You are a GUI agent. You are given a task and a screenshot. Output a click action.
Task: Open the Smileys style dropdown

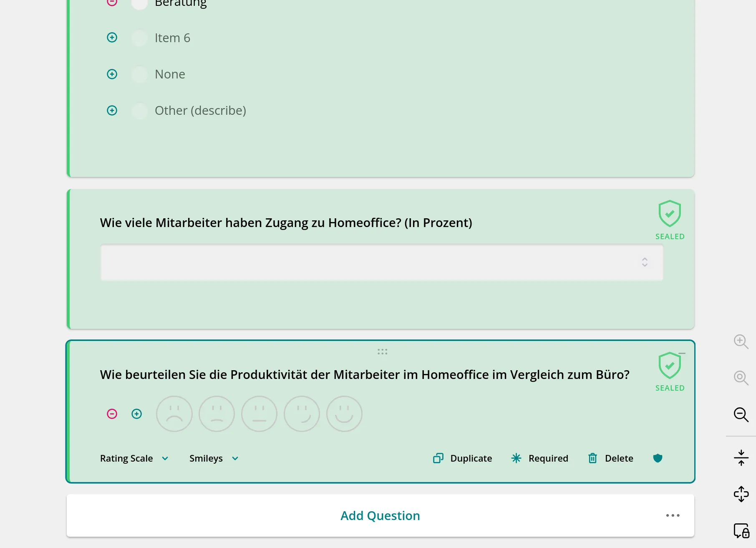214,458
